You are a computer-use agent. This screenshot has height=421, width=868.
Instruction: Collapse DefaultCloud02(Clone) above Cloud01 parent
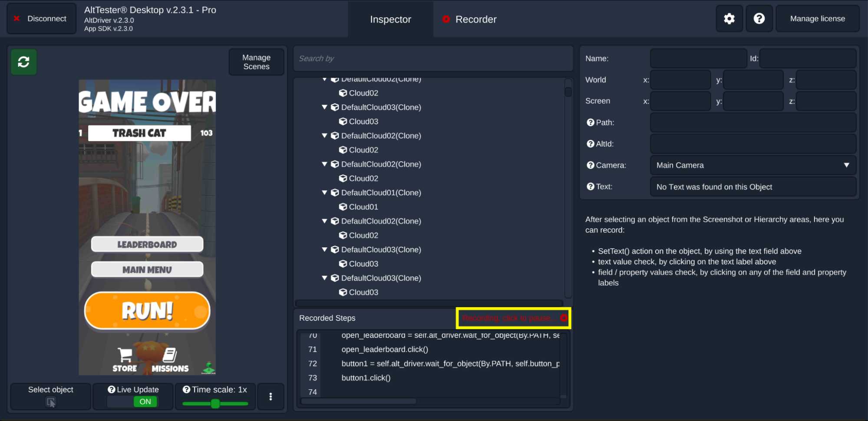coord(324,164)
